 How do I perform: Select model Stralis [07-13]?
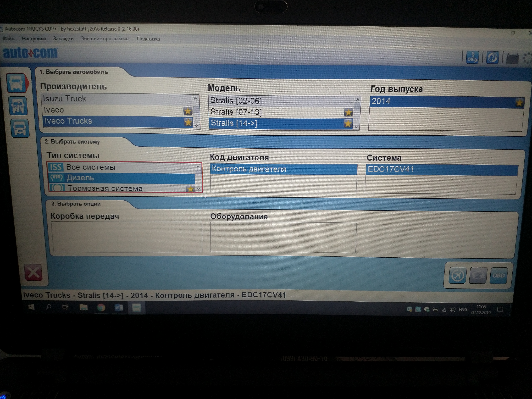[281, 112]
